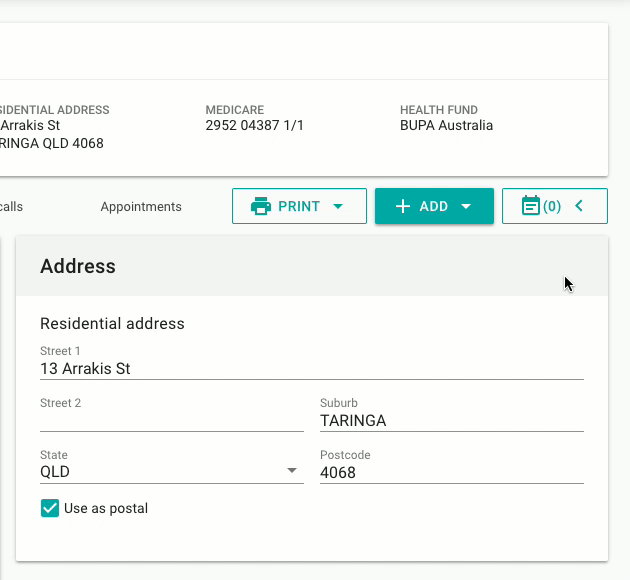Click the 'Use as postal' label text

coord(106,508)
